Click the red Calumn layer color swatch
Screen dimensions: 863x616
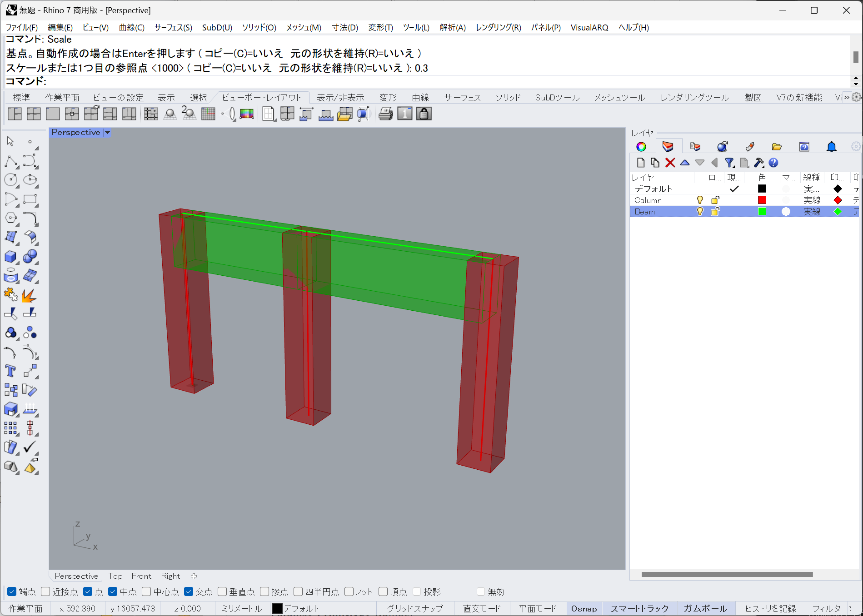tap(762, 200)
